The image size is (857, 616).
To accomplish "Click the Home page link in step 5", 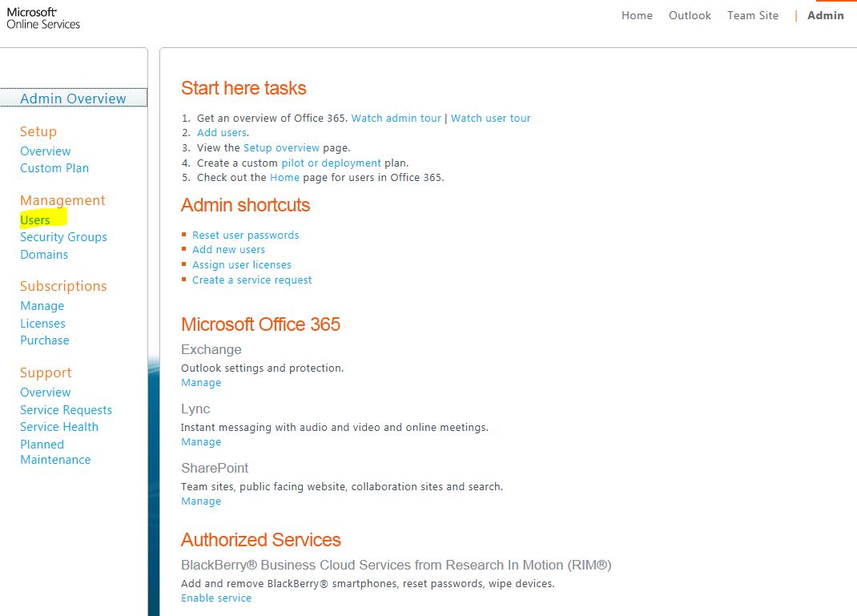I will pos(285,178).
